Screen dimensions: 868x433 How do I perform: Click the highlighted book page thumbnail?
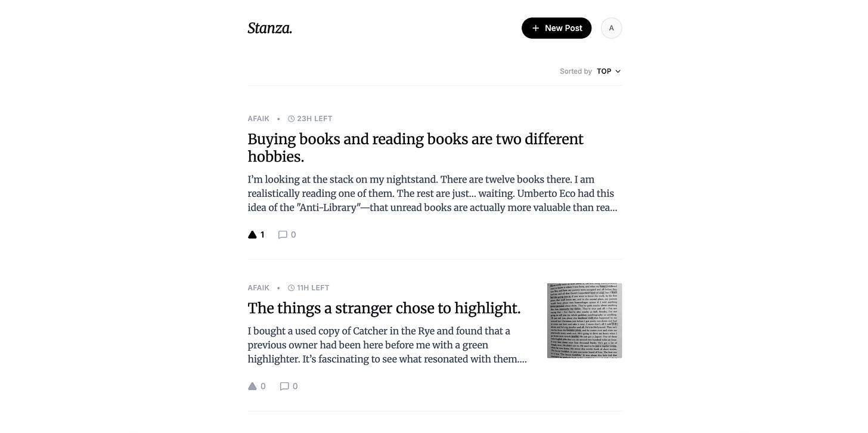[584, 320]
